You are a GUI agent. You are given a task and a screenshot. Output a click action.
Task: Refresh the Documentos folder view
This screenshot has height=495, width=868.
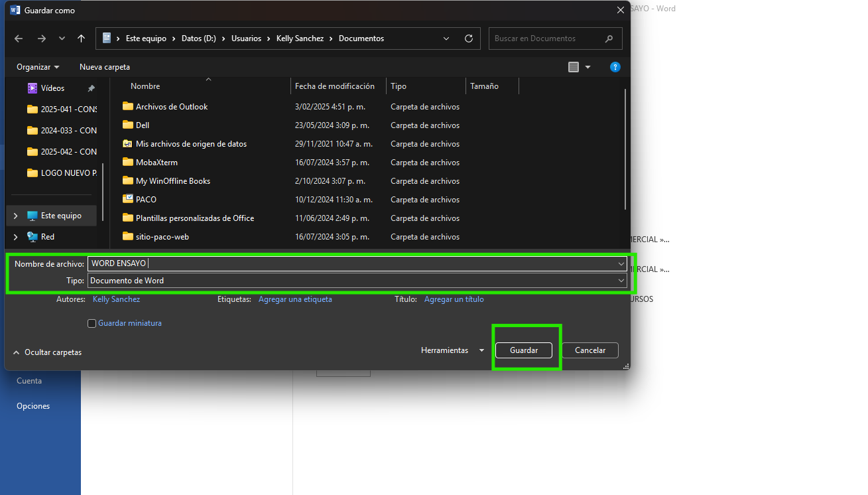(x=469, y=38)
